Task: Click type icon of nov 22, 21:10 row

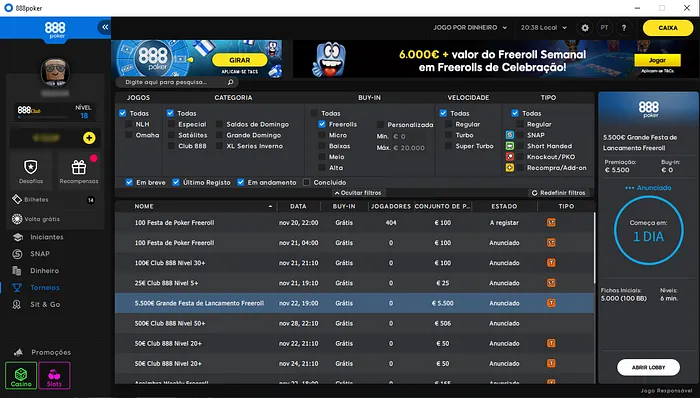Action: (x=551, y=343)
